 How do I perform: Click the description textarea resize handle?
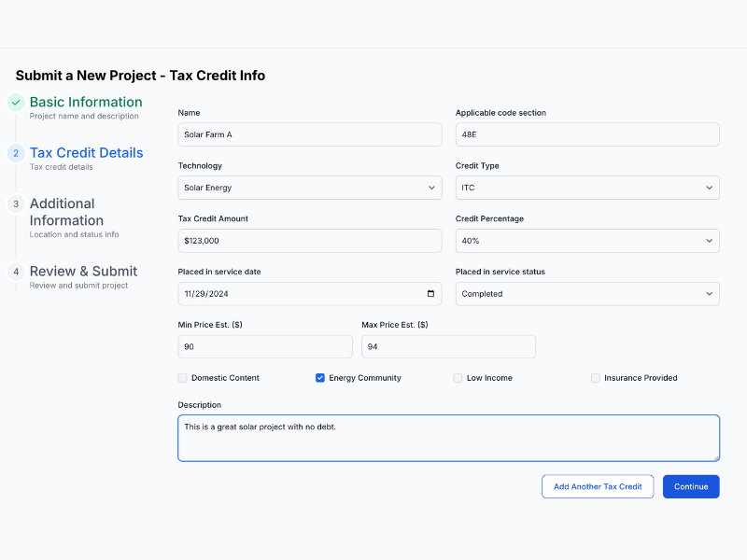coord(715,457)
